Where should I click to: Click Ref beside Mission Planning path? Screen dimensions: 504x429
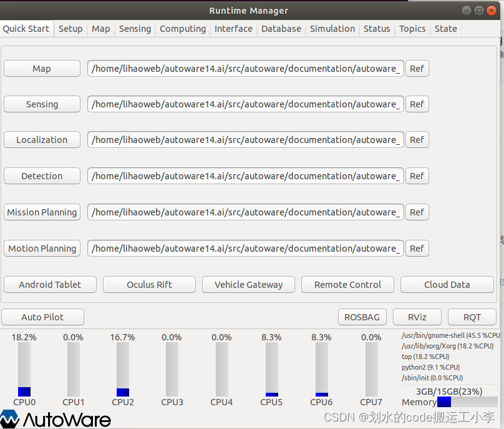(417, 212)
